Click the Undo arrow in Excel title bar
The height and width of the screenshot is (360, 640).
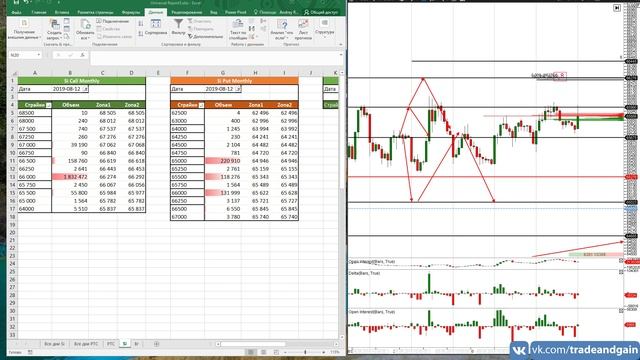coord(27,2)
